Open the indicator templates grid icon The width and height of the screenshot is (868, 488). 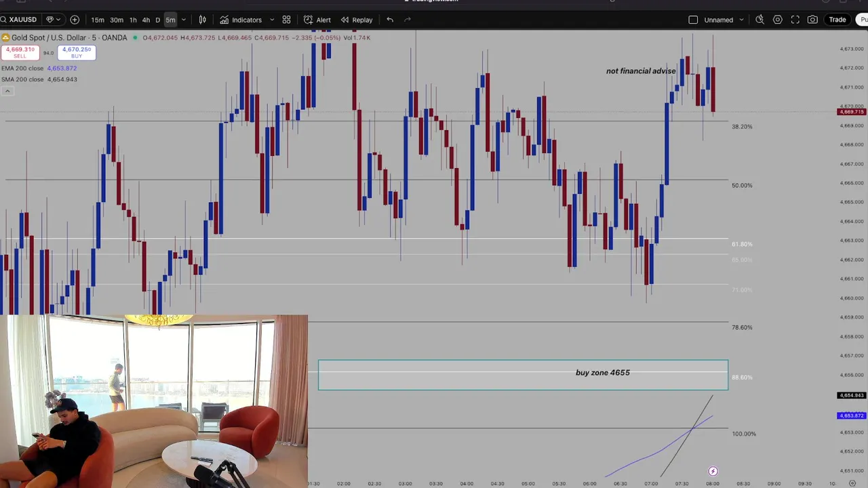[x=286, y=20]
